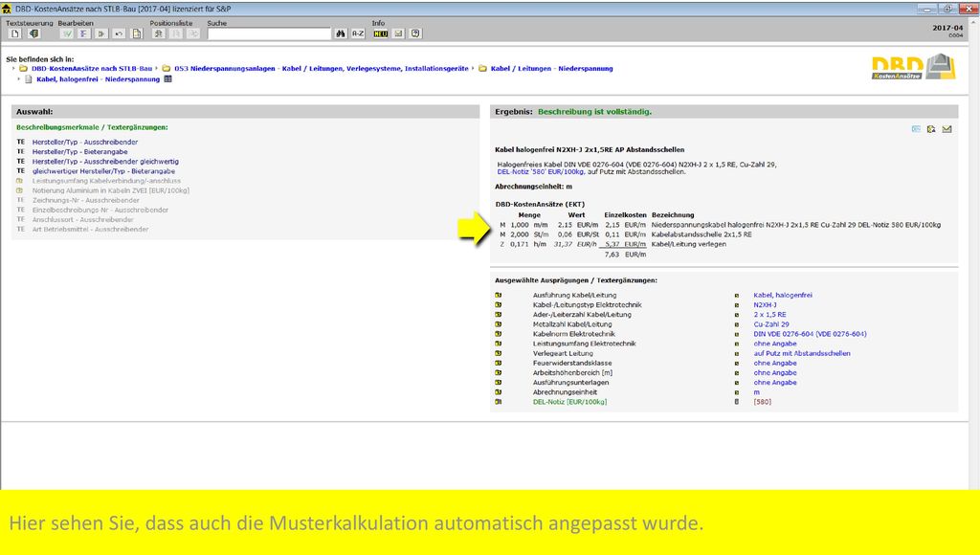The height and width of the screenshot is (555, 980).
Task: Click ohne Angabe next to Ausführungsunterlagen
Action: 775,383
